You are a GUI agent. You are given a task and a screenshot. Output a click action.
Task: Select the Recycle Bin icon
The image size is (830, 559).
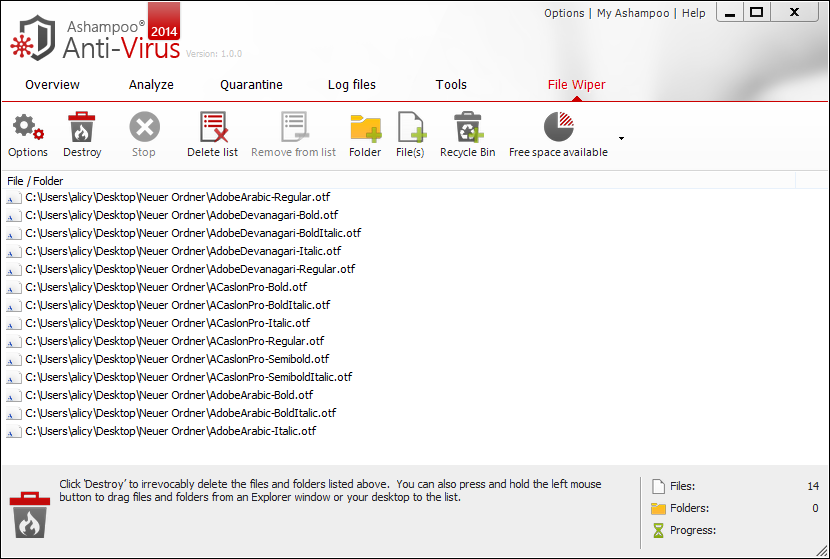467,128
